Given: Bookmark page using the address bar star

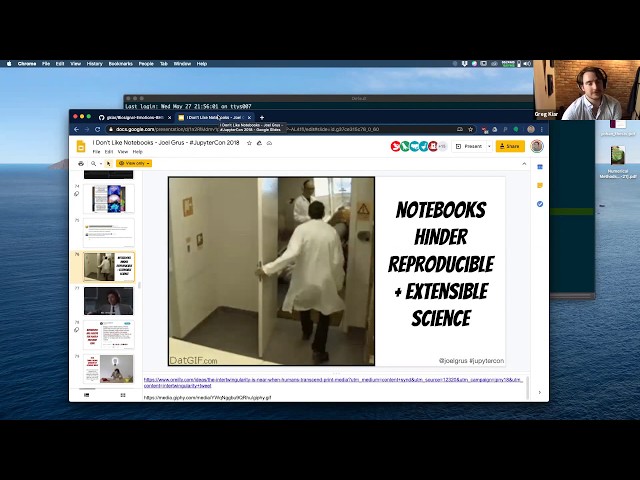Looking at the screenshot, I should 470,129.
